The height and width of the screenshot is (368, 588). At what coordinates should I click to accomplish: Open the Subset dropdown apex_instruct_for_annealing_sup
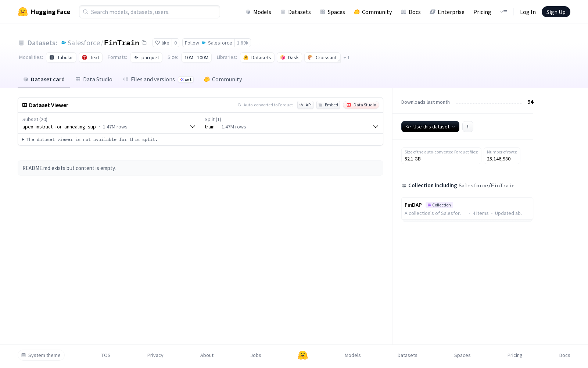[x=109, y=123]
